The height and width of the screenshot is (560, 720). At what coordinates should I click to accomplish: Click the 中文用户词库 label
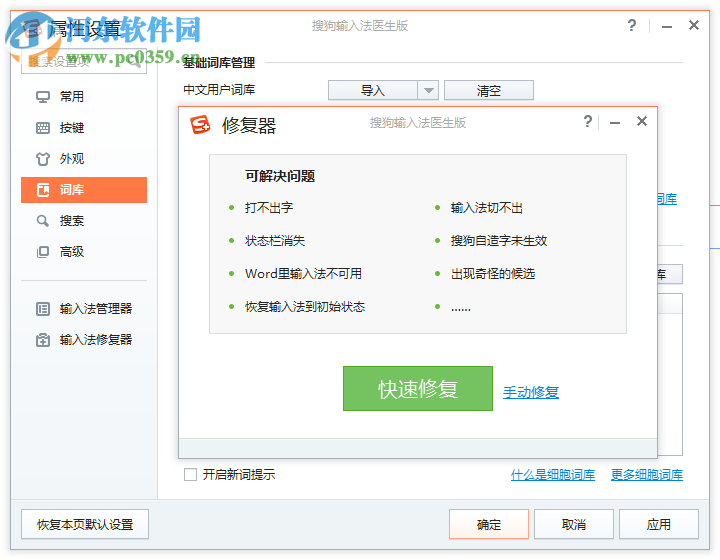click(x=219, y=90)
